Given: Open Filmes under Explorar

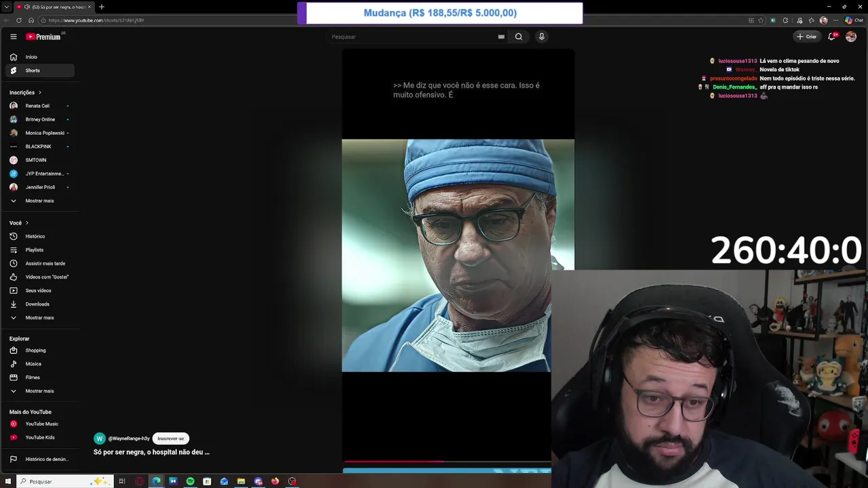Looking at the screenshot, I should click(x=40, y=378).
